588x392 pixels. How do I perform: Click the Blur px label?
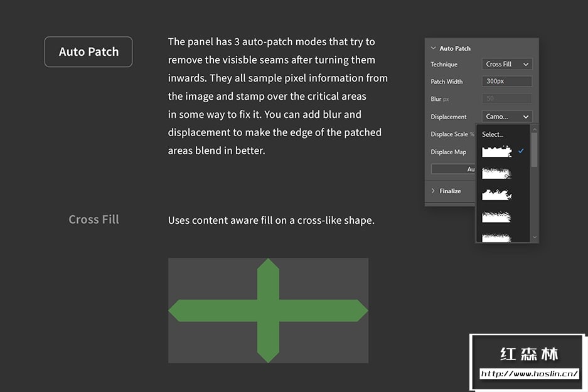(x=440, y=99)
